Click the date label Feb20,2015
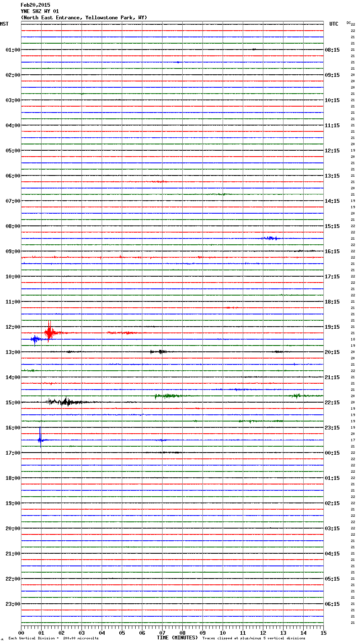357x644 pixels. coord(35,5)
